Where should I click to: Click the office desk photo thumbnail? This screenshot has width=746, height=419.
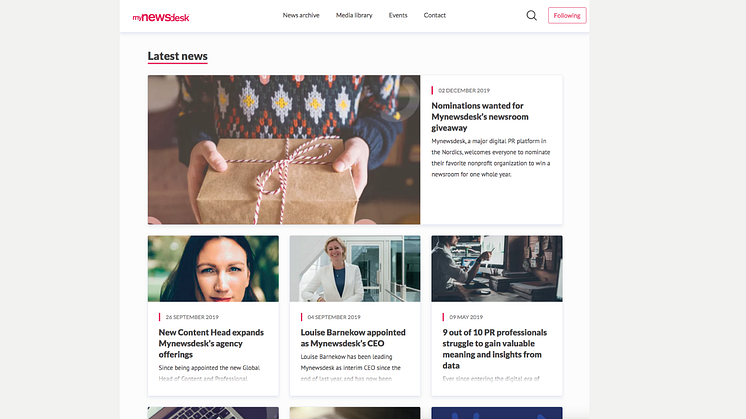pos(497,269)
